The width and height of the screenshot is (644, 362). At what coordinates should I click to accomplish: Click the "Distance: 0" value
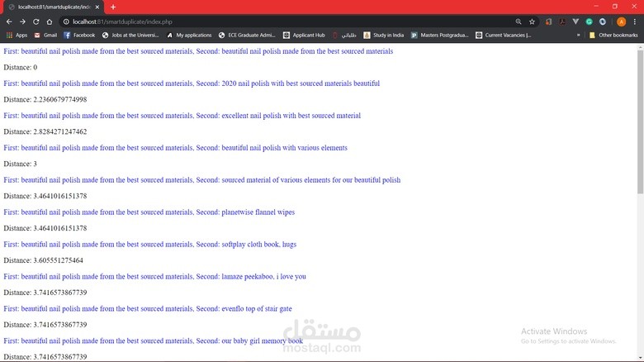[x=21, y=68]
